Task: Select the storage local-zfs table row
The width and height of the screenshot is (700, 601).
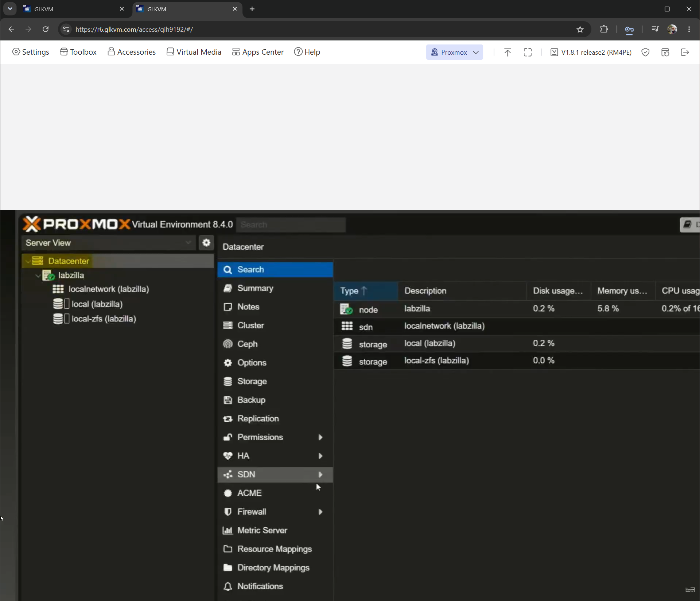Action: pyautogui.click(x=517, y=361)
